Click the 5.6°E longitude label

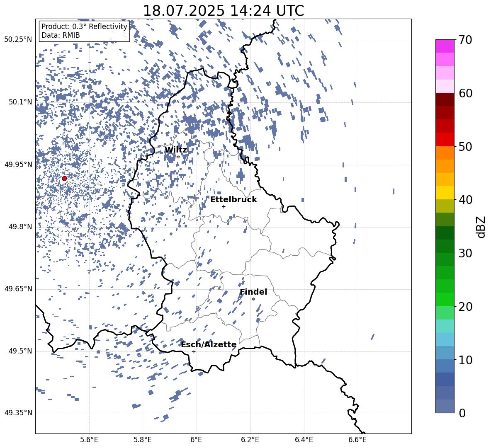pyautogui.click(x=89, y=440)
